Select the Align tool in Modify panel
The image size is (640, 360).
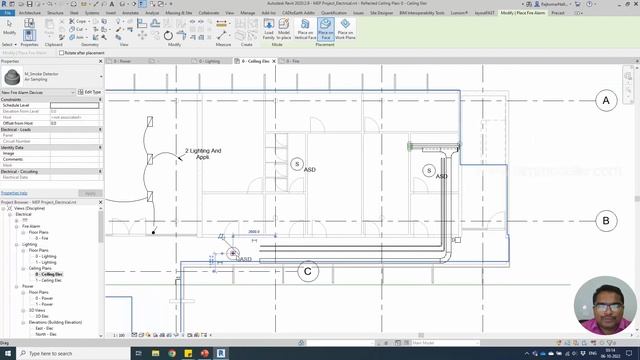(142, 23)
